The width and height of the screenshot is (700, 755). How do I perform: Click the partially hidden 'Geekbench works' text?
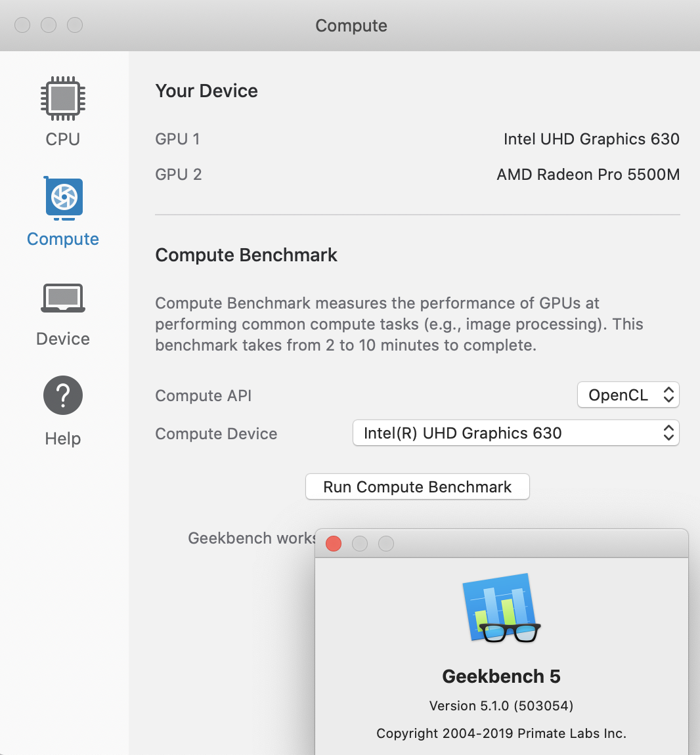click(x=252, y=538)
